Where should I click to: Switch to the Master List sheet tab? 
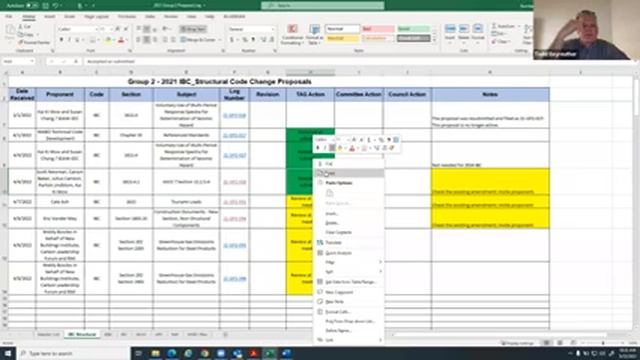[48, 335]
